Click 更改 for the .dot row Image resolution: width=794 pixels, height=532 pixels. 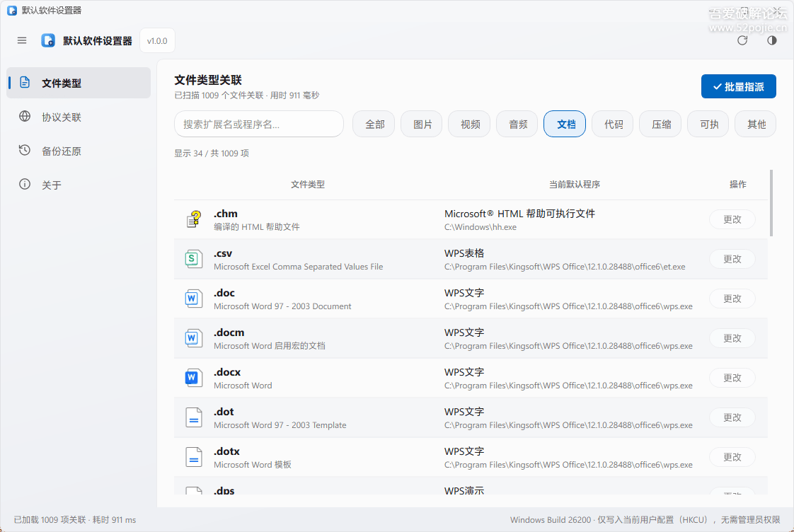coord(732,417)
